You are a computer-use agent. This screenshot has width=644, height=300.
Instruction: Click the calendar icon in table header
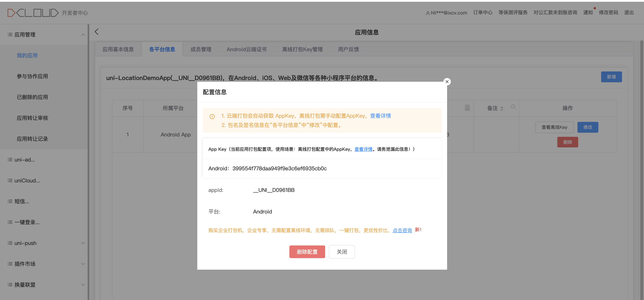click(467, 108)
